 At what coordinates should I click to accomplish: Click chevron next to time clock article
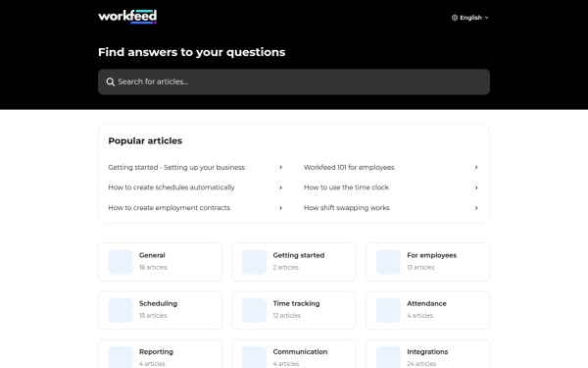[x=476, y=187]
